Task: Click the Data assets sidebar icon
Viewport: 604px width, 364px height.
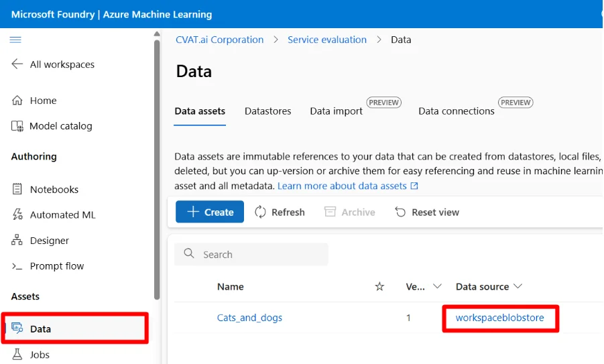Action: point(17,328)
